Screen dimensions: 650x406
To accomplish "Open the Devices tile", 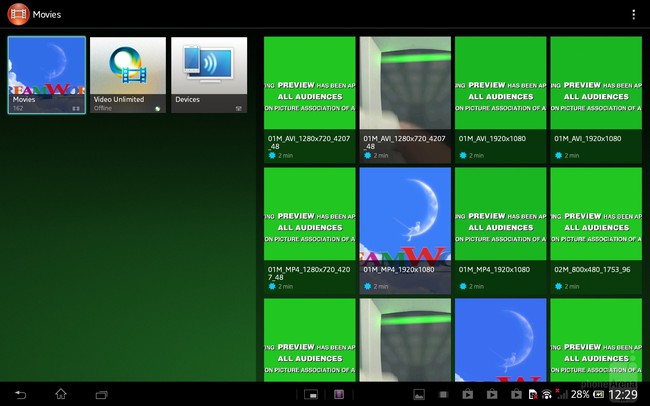I will point(209,75).
